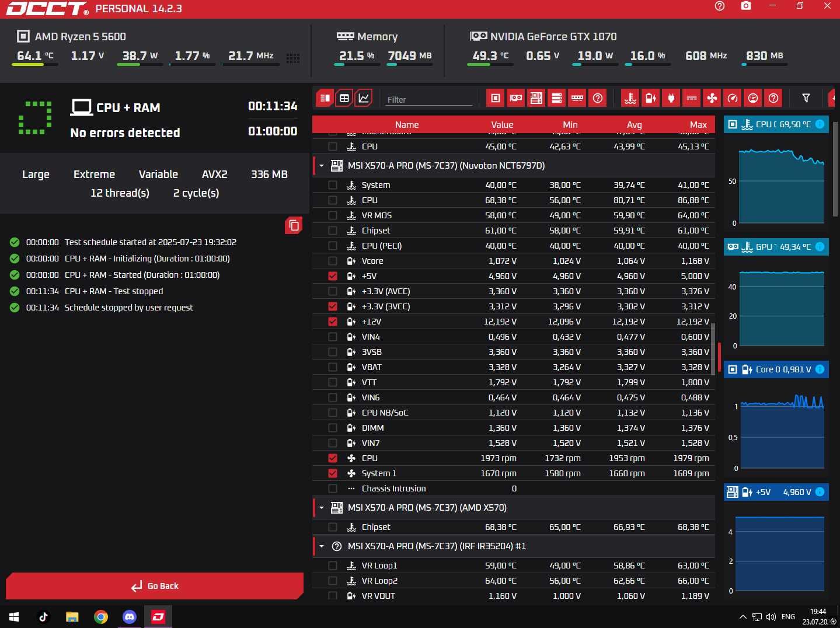Click the info icon on the CPU temperature graph
The image size is (840, 628).
coord(820,124)
